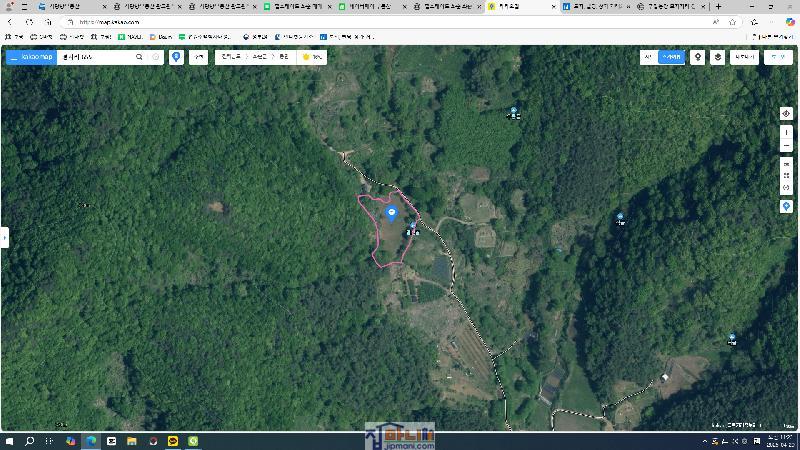Click the magnifier search icon in search box
The width and height of the screenshot is (800, 450).
pyautogui.click(x=139, y=57)
